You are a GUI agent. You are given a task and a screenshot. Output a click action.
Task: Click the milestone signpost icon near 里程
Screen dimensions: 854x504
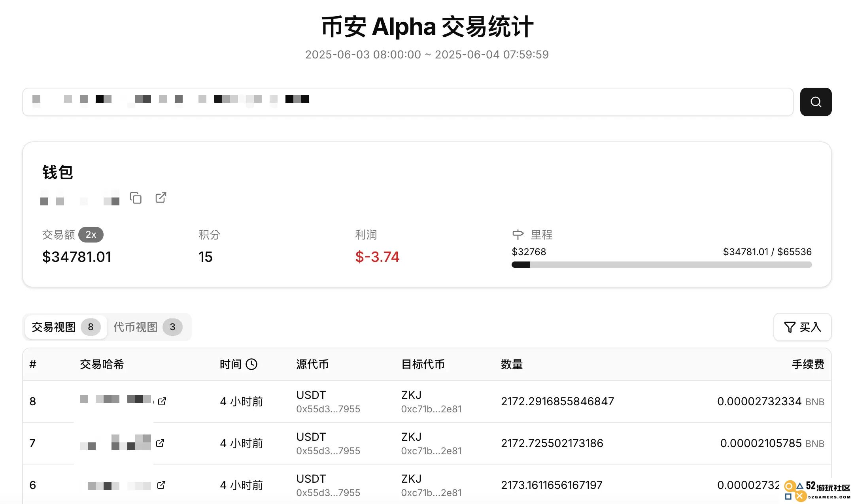[518, 235]
